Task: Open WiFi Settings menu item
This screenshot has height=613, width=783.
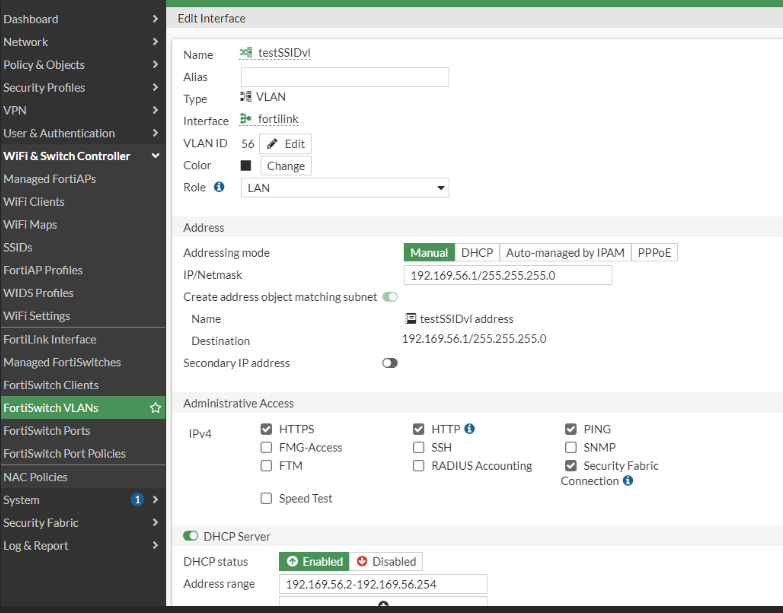Action: pyautogui.click(x=83, y=316)
